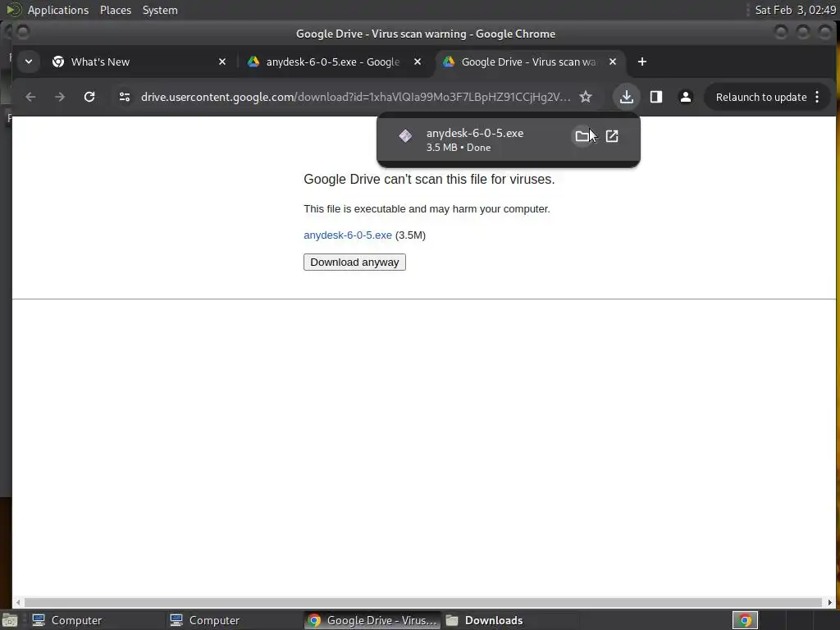Close the What's New tab

tap(221, 62)
